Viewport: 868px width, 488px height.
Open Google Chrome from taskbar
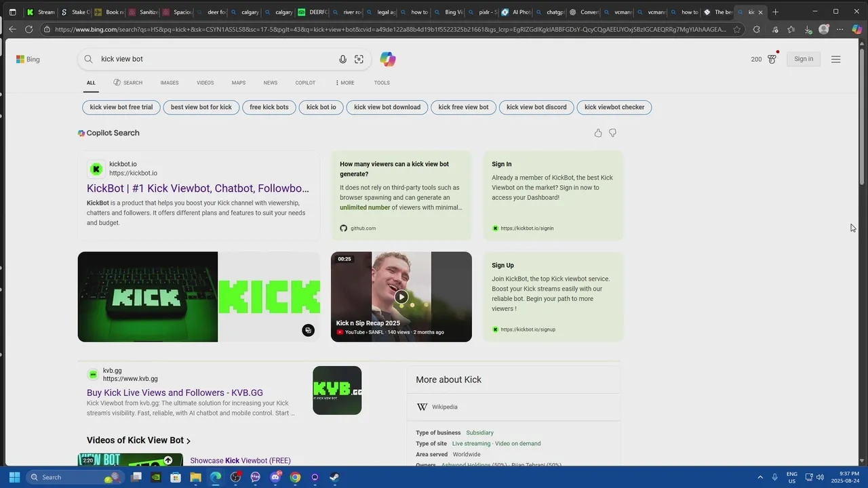coord(295,477)
